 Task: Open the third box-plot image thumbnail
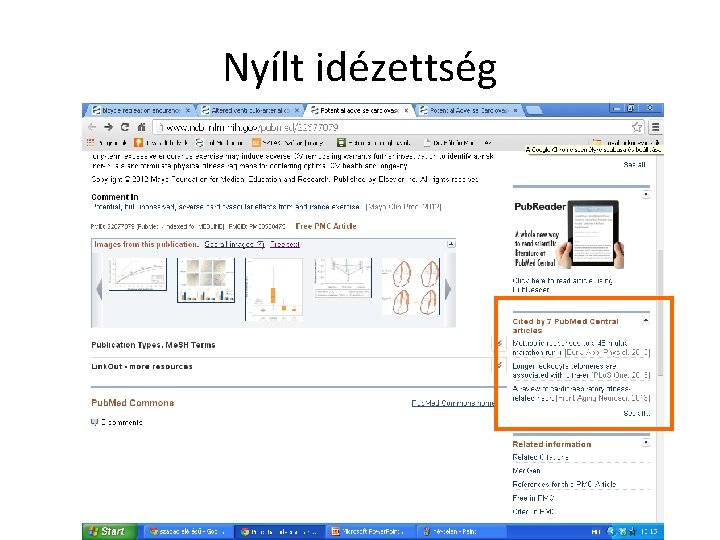[x=274, y=288]
